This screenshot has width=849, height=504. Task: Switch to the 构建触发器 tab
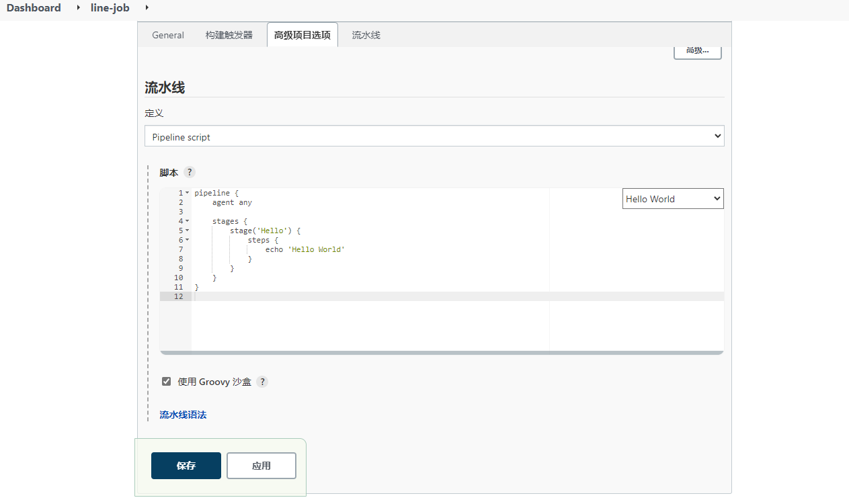(229, 35)
